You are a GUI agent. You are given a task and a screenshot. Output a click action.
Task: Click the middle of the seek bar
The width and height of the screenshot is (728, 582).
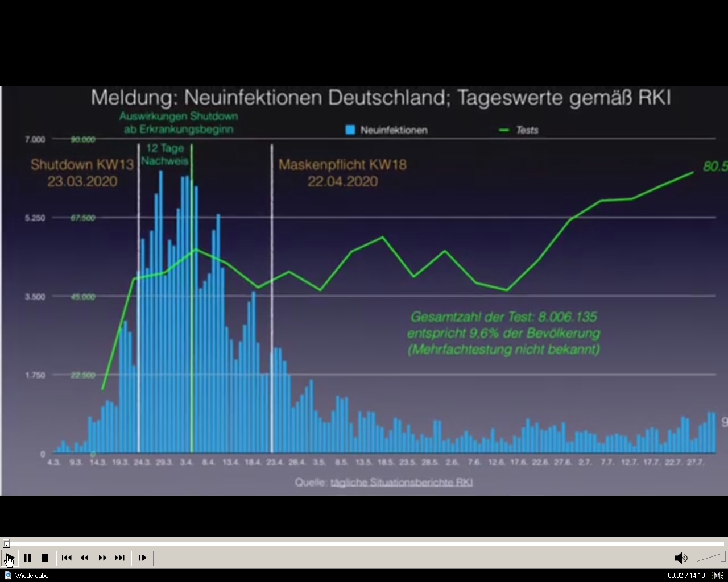[364, 543]
